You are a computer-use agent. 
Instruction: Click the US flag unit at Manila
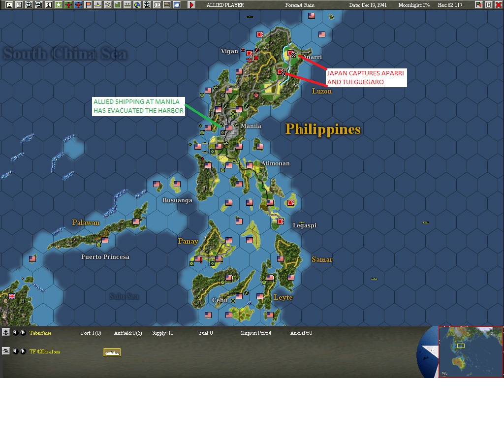pos(229,127)
